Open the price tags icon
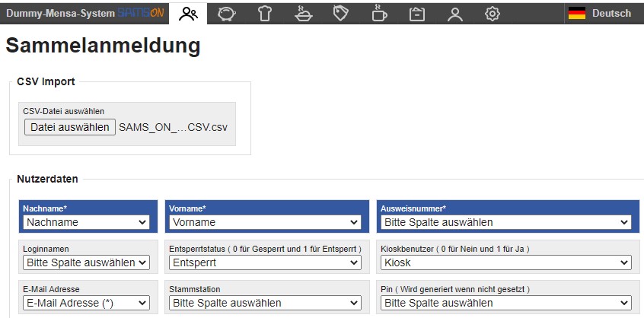644x318 pixels. point(341,14)
